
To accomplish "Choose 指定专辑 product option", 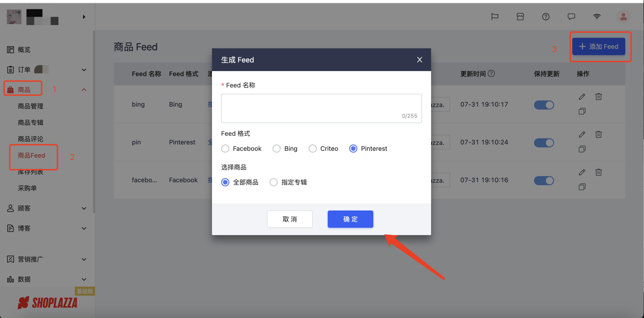I will point(273,182).
